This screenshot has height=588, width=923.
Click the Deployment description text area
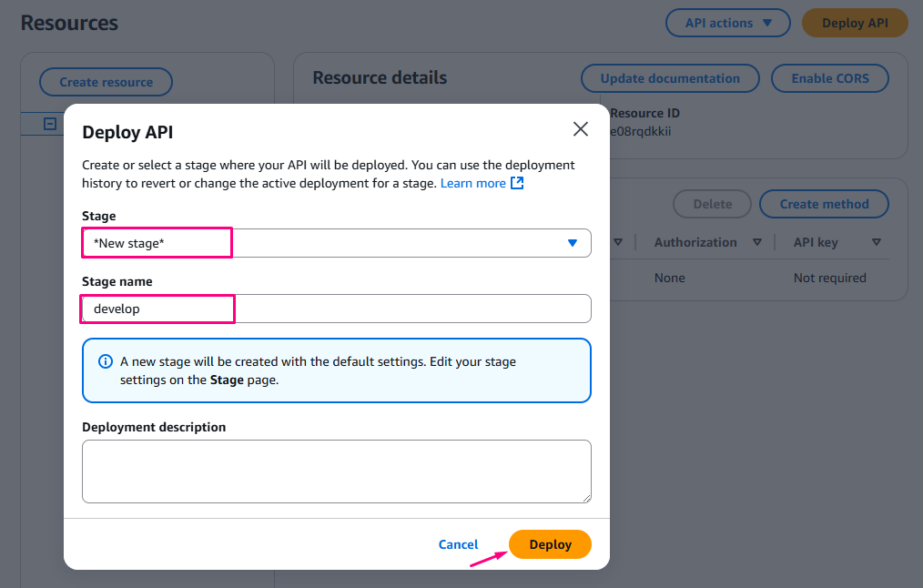pyautogui.click(x=336, y=471)
